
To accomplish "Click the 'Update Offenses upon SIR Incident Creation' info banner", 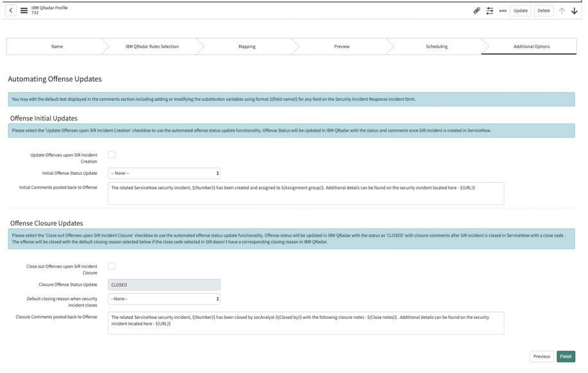I will [291, 131].
